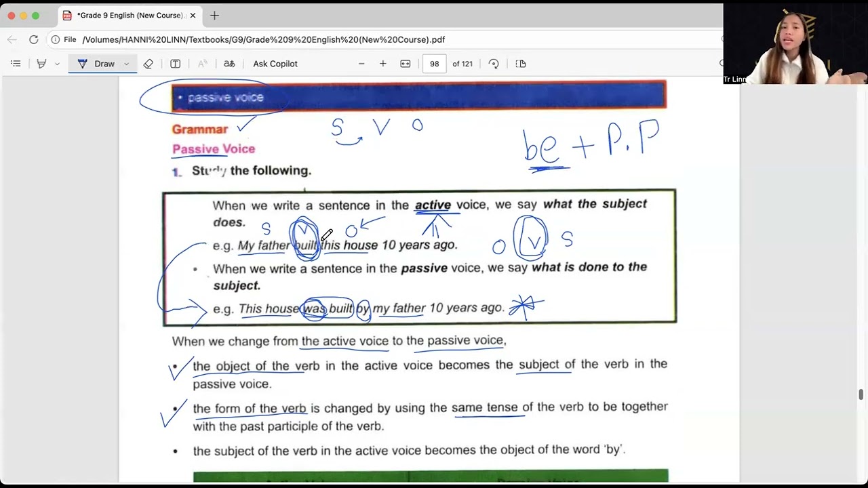Select the Grade 9 English browser tab

[x=129, y=15]
